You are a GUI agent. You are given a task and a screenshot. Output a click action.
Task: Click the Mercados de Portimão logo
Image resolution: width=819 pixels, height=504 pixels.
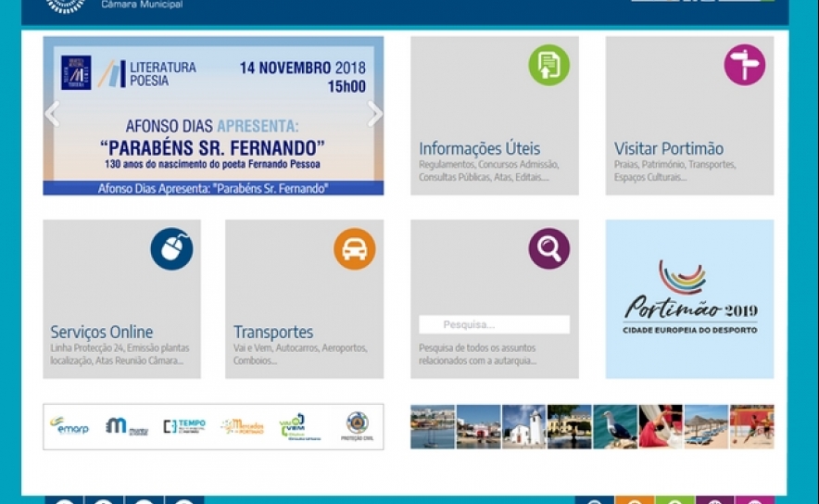(x=243, y=426)
